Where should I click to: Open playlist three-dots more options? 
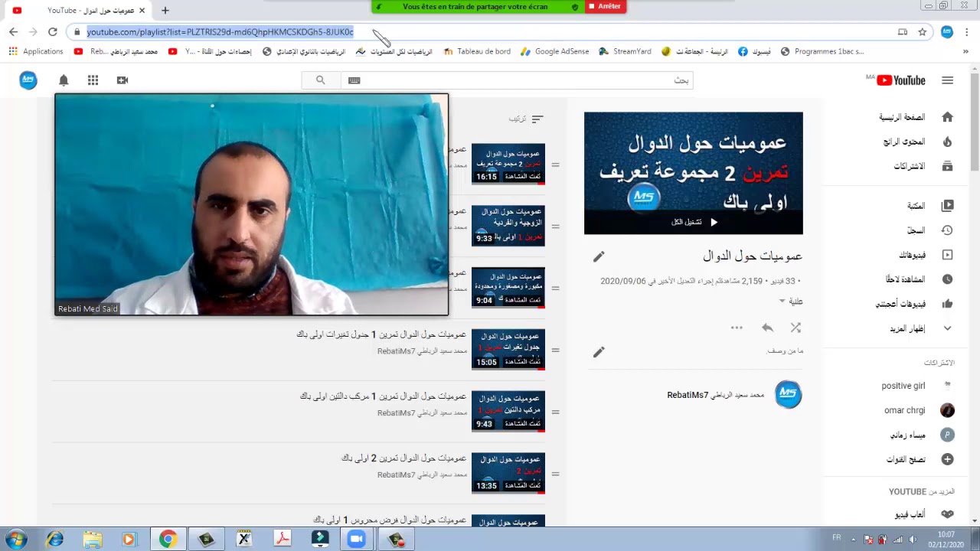[x=737, y=328]
